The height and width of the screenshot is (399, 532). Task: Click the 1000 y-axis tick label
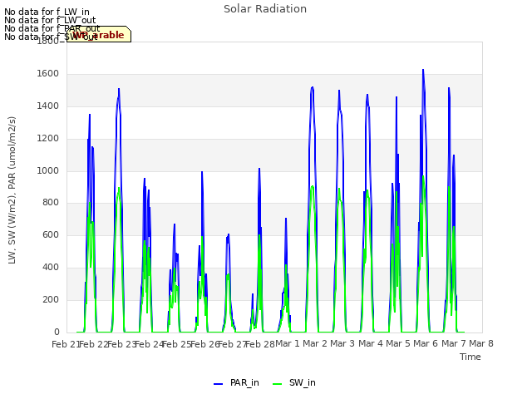(48, 170)
